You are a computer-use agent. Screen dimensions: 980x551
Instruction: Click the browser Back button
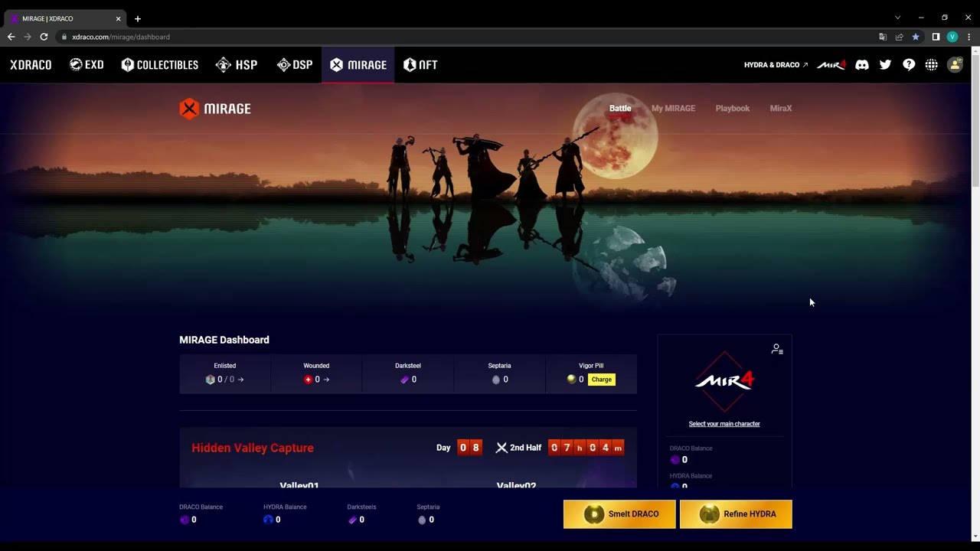11,37
